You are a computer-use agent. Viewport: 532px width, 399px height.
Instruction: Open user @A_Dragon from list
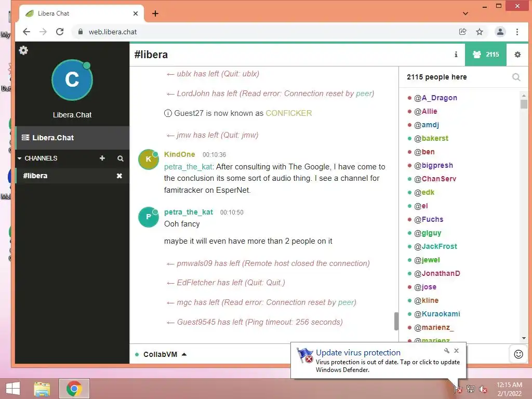(435, 98)
